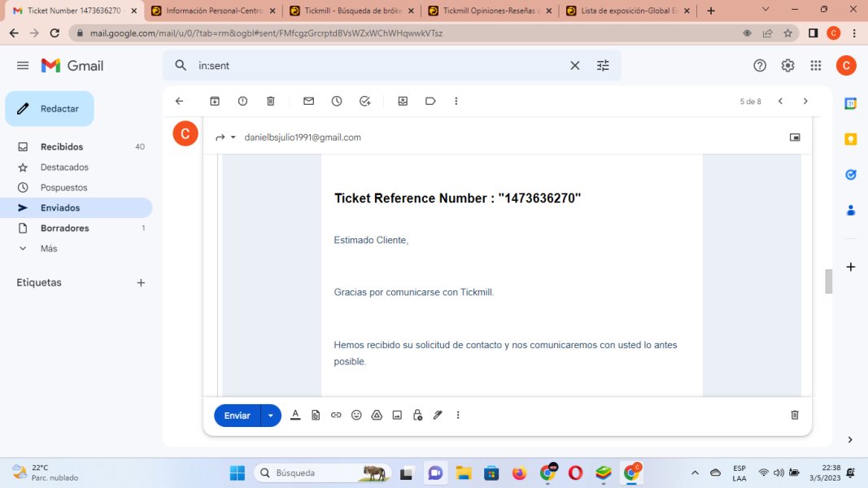Hide side panel chevron
The width and height of the screenshot is (868, 488).
[x=850, y=440]
